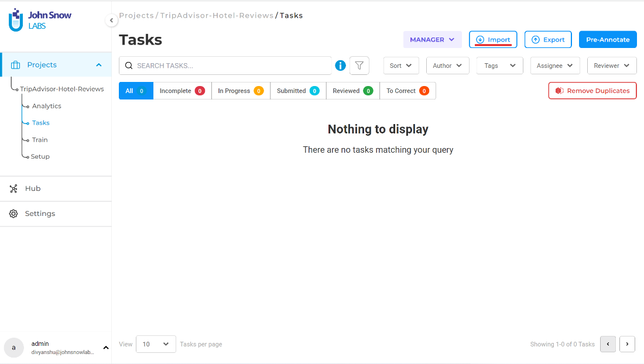Screen dimensions: 644x364
Task: Click the Remove Duplicates button
Action: pyautogui.click(x=592, y=91)
